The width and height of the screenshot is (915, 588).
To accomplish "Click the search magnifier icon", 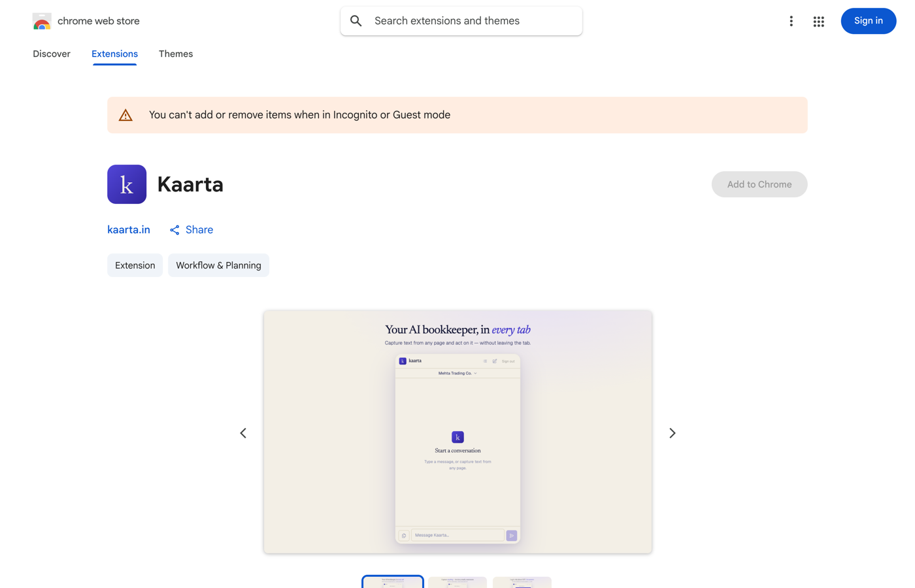I will tap(356, 21).
